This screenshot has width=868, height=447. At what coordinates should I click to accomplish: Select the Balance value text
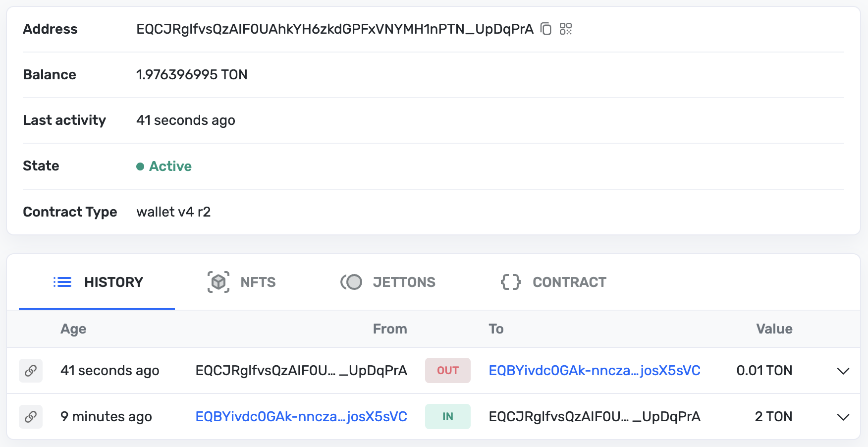point(192,74)
